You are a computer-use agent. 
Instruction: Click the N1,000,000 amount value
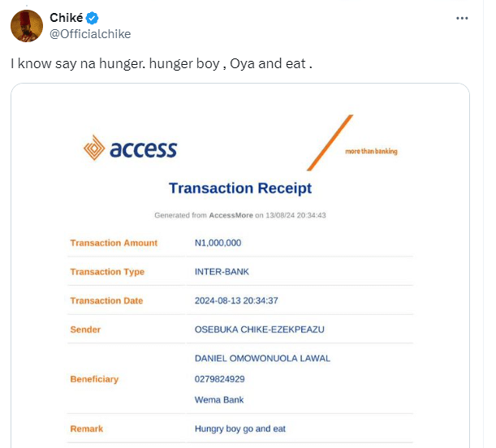(218, 243)
